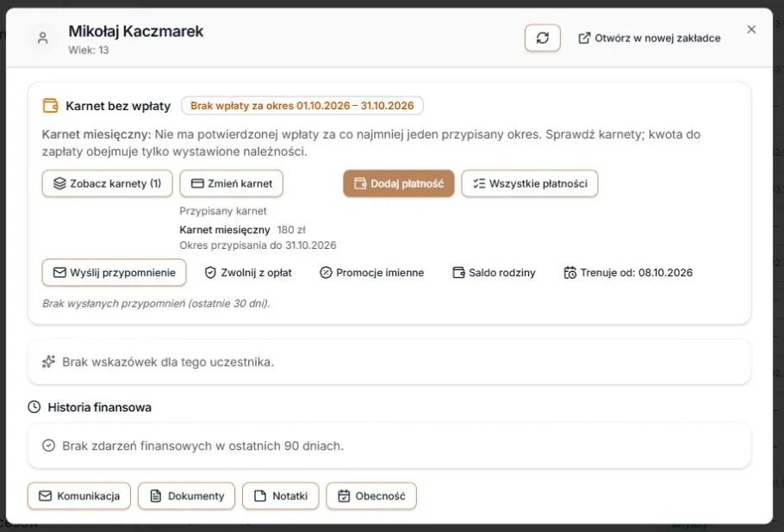Click the refresh icon button in header
784x532 pixels.
pos(543,38)
